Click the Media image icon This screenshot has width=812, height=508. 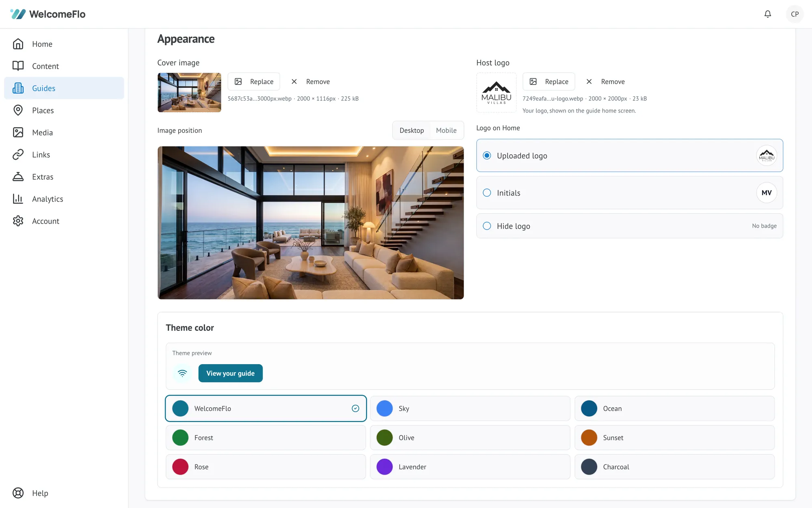[x=18, y=132]
